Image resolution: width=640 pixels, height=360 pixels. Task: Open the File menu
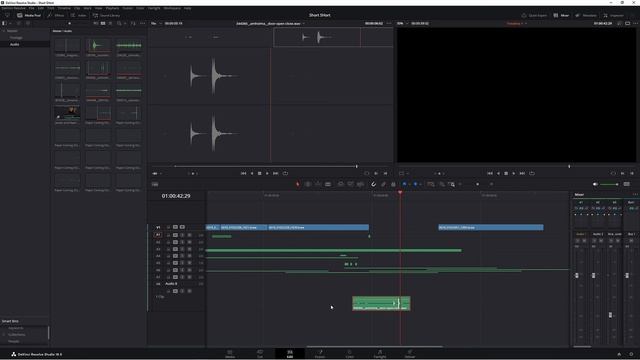click(x=31, y=8)
